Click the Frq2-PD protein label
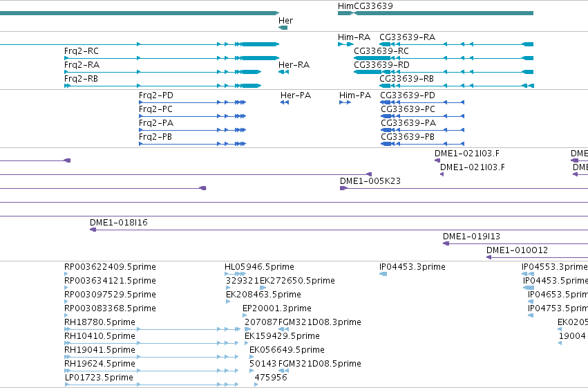The height and width of the screenshot is (388, 588). tap(156, 95)
